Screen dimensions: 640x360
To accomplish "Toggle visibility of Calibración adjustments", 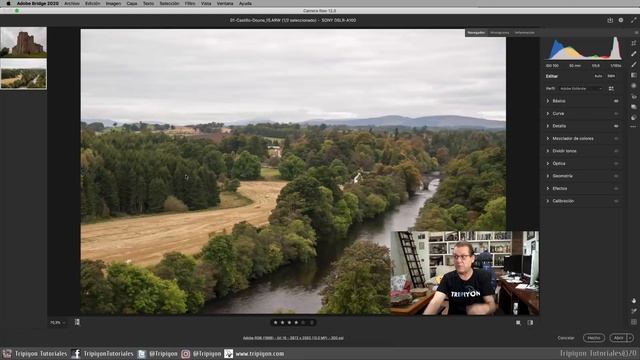I will pos(616,201).
